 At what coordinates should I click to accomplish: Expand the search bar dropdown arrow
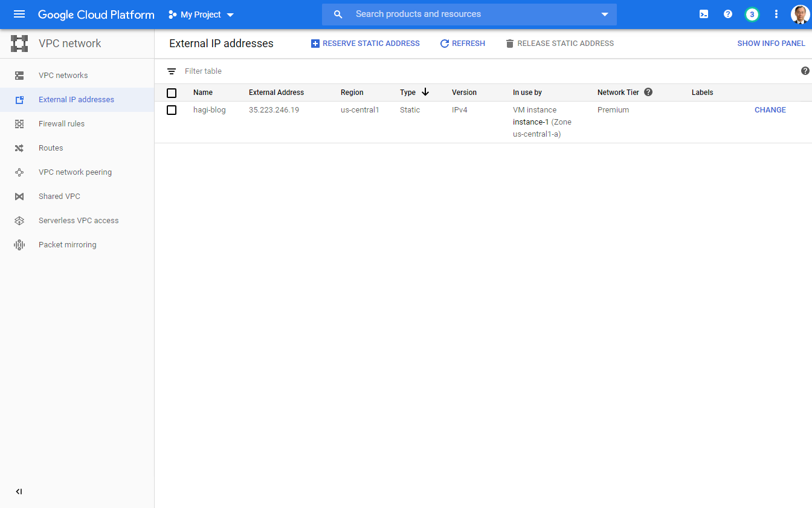605,15
